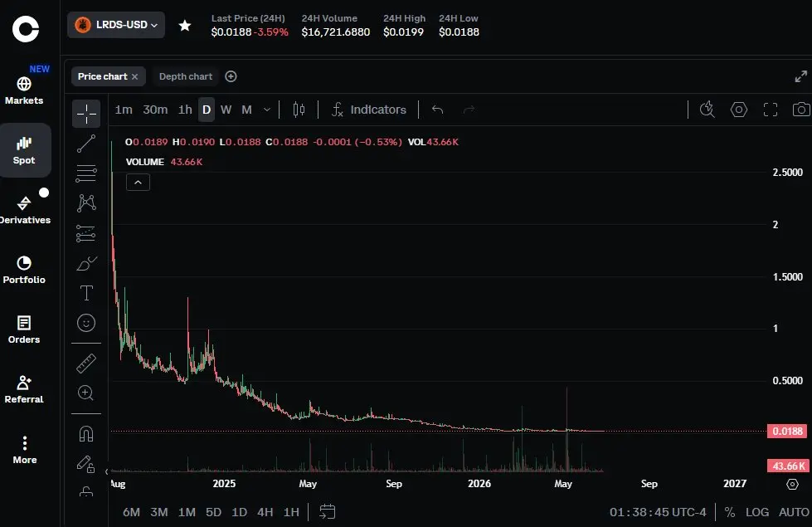
Task: Undo the last chart action
Action: 438,110
